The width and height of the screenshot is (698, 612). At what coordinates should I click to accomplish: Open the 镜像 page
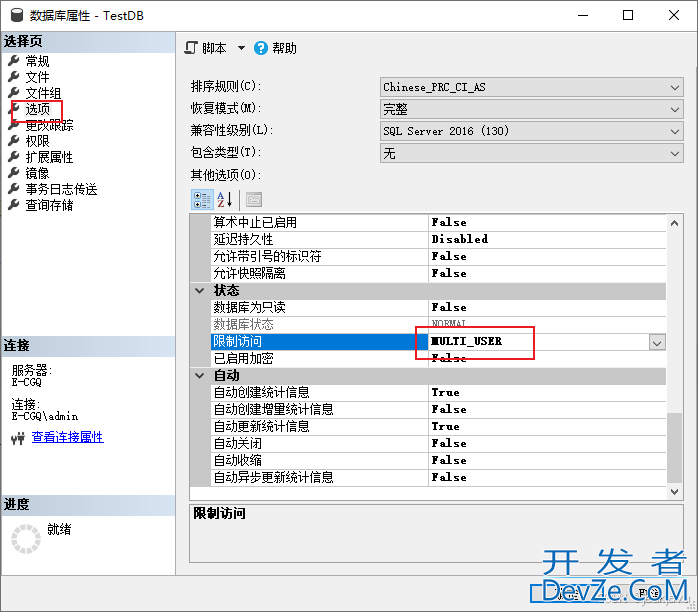pos(37,173)
